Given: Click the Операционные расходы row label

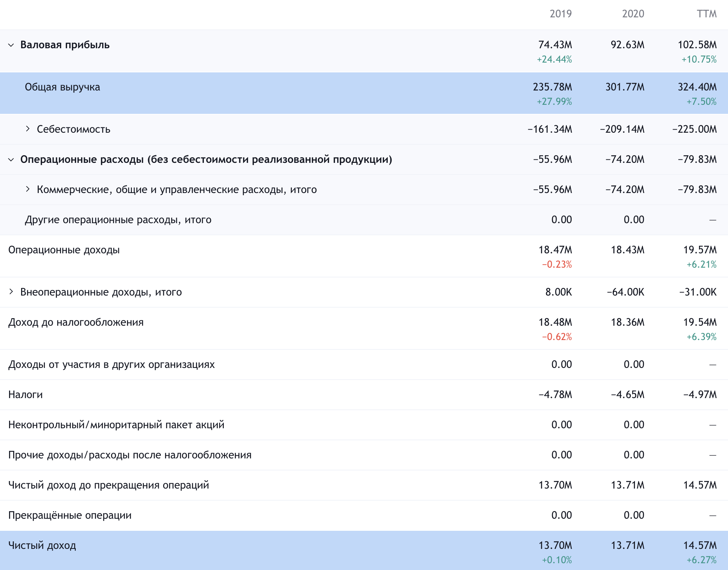Looking at the screenshot, I should pyautogui.click(x=206, y=160).
